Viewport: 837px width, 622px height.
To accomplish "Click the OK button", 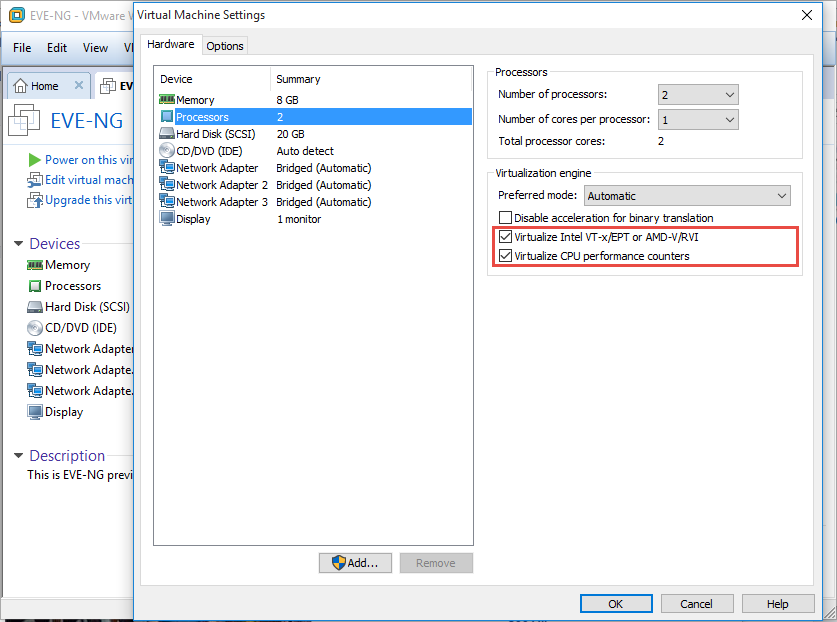I will (x=616, y=604).
